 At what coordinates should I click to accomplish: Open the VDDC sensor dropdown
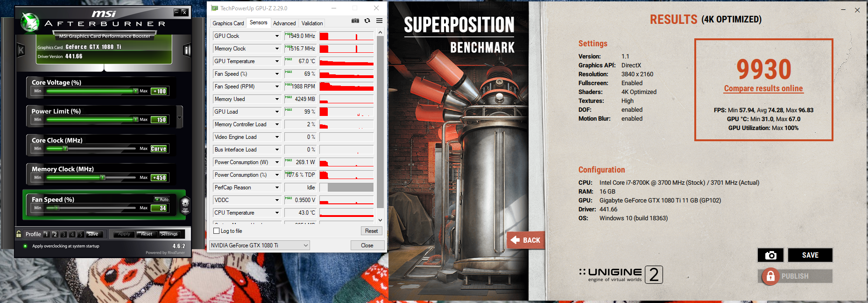coord(277,200)
